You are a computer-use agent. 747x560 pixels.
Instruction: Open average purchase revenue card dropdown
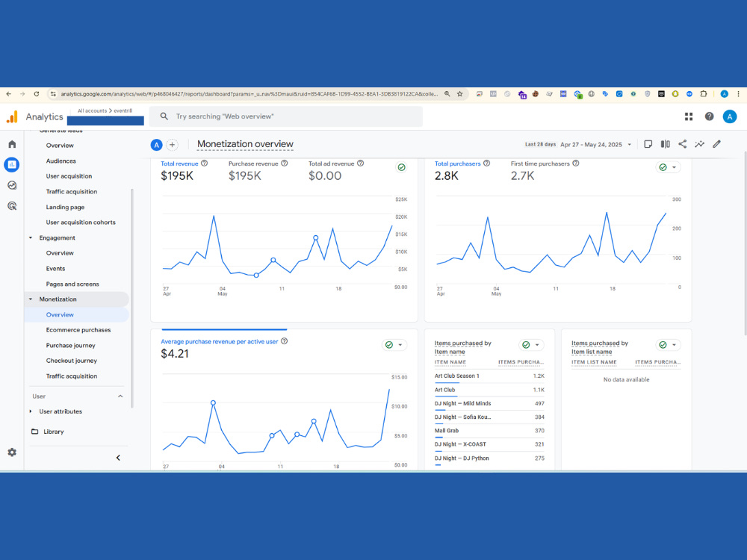394,345
